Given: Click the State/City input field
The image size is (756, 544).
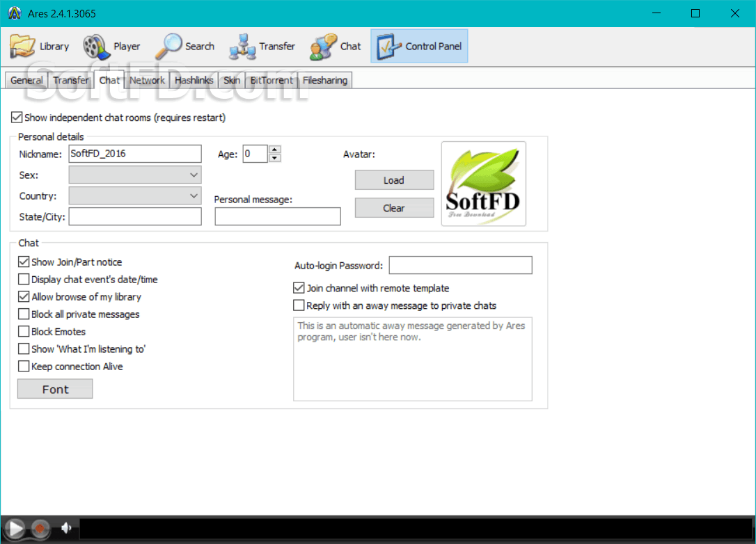Looking at the screenshot, I should (135, 216).
